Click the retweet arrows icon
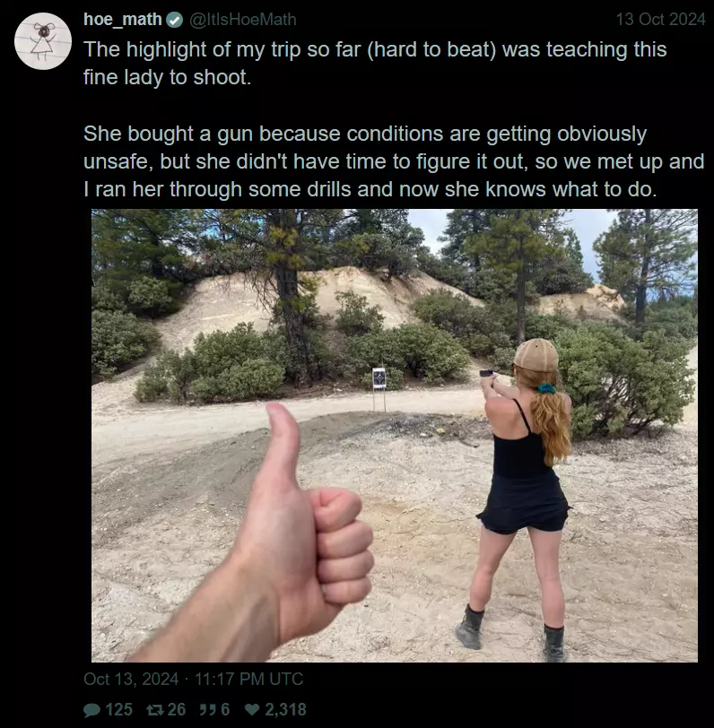This screenshot has width=714, height=728. click(x=154, y=709)
